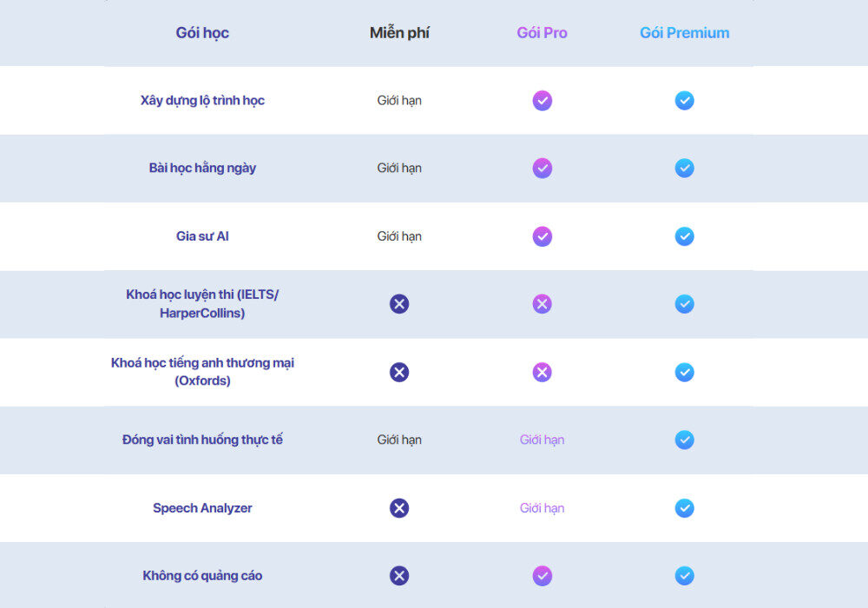
Task: Click Gói Pro checkmark in Gia sư AI row
Action: [x=542, y=236]
